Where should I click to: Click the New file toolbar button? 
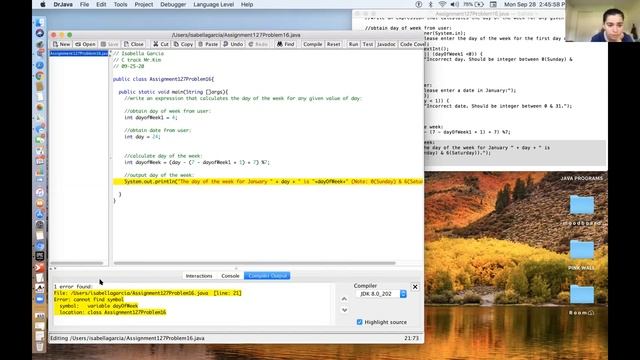coord(62,44)
